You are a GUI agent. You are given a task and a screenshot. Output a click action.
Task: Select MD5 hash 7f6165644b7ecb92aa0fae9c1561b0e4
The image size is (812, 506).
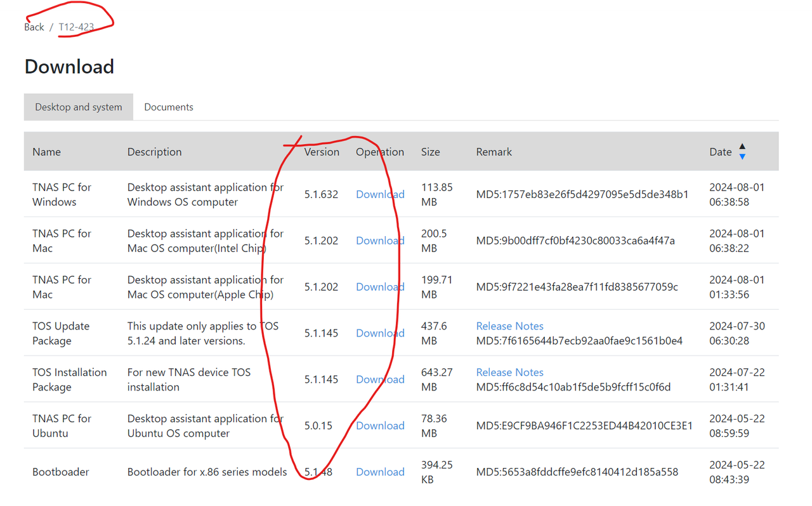tap(579, 341)
